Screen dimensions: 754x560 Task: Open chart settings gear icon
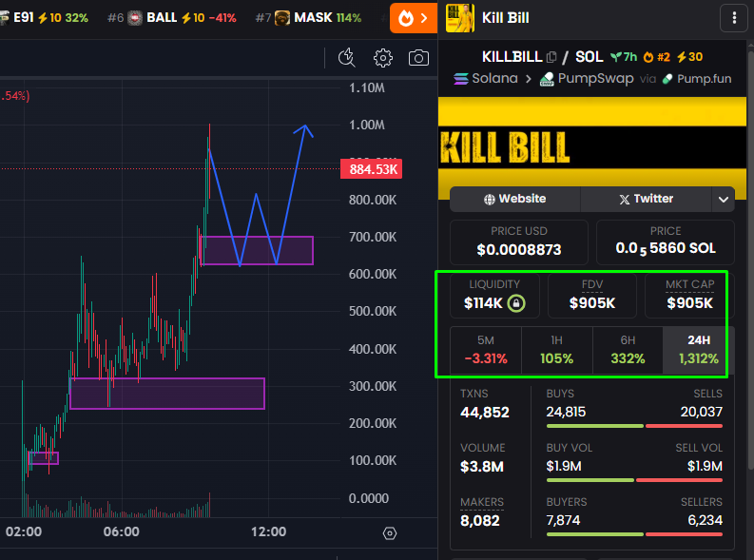(x=383, y=58)
